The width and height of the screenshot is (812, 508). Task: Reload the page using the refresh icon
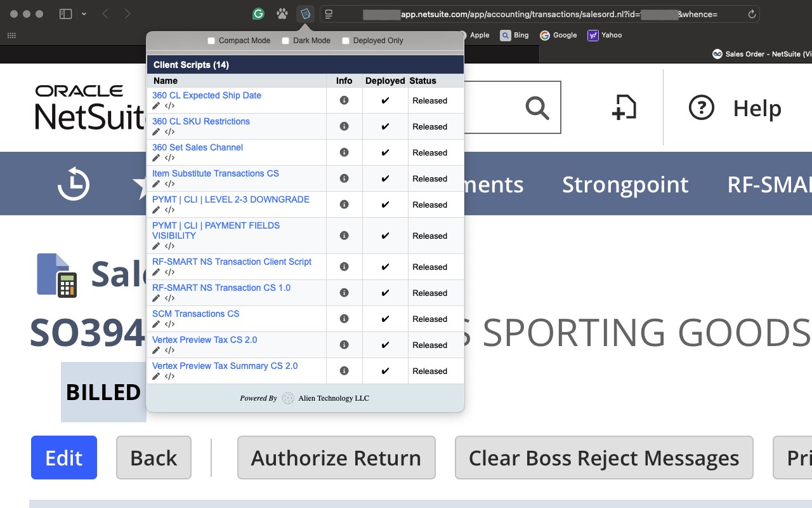(x=752, y=13)
